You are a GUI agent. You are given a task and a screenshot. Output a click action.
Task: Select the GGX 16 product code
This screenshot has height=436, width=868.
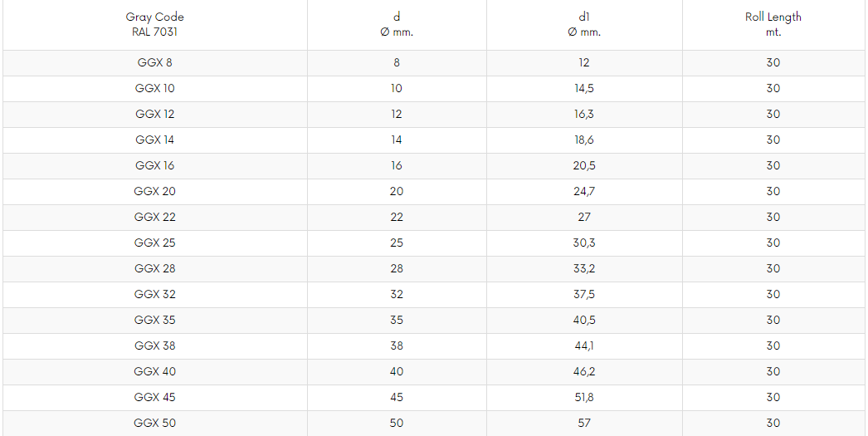tap(155, 165)
